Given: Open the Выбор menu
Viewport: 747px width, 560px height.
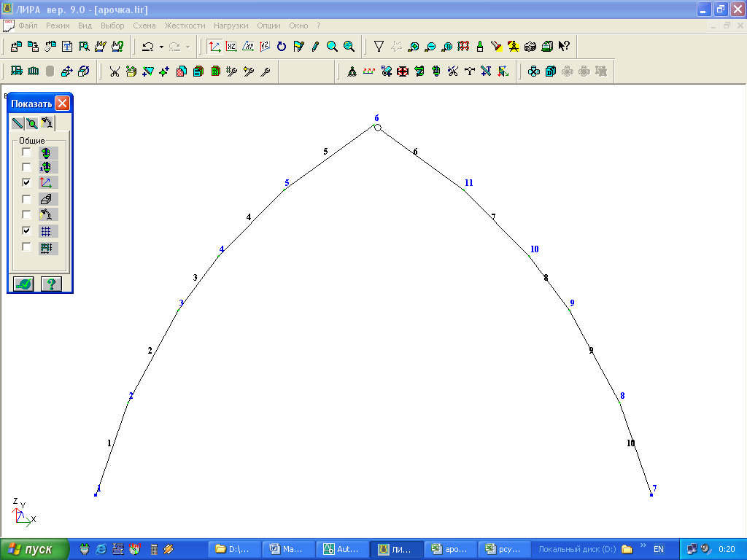Looking at the screenshot, I should 112,26.
